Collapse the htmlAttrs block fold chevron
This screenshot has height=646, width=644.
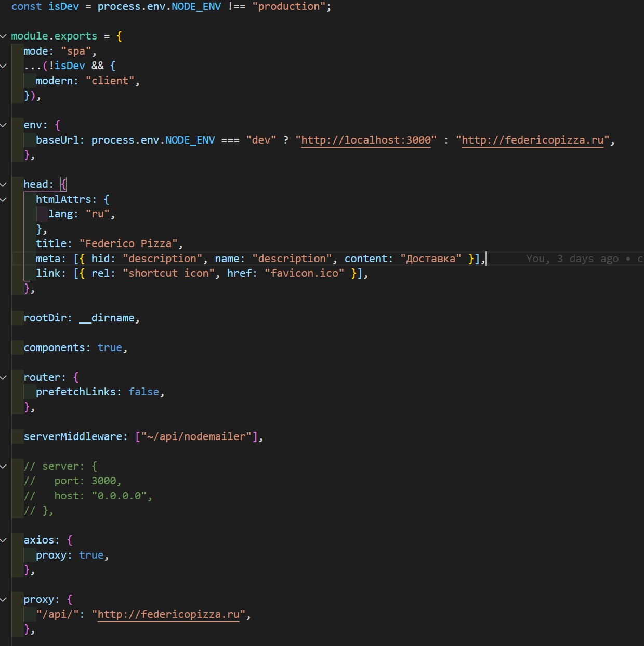point(4,199)
